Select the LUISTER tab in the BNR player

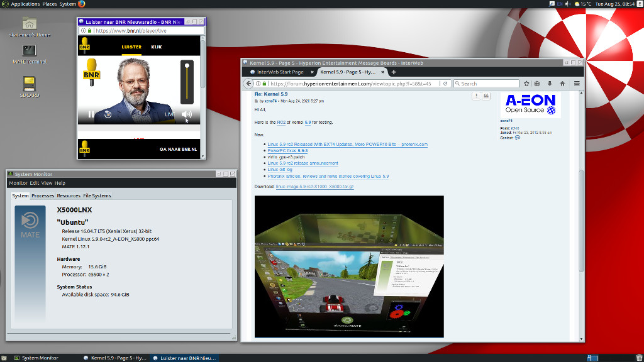131,47
